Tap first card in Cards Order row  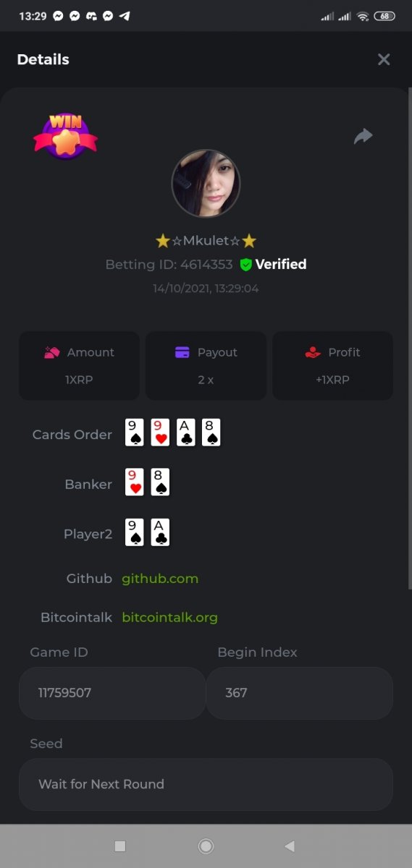(x=134, y=433)
